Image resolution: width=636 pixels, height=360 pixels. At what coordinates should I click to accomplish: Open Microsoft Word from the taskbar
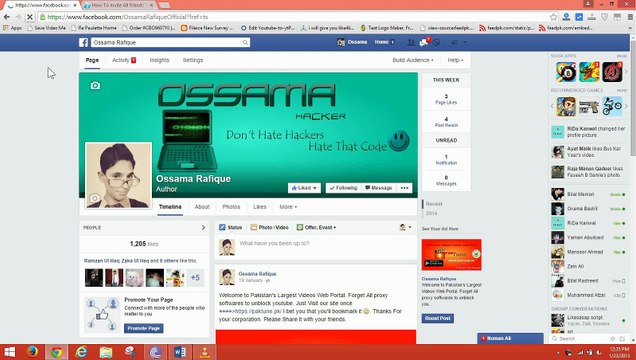tap(180, 352)
